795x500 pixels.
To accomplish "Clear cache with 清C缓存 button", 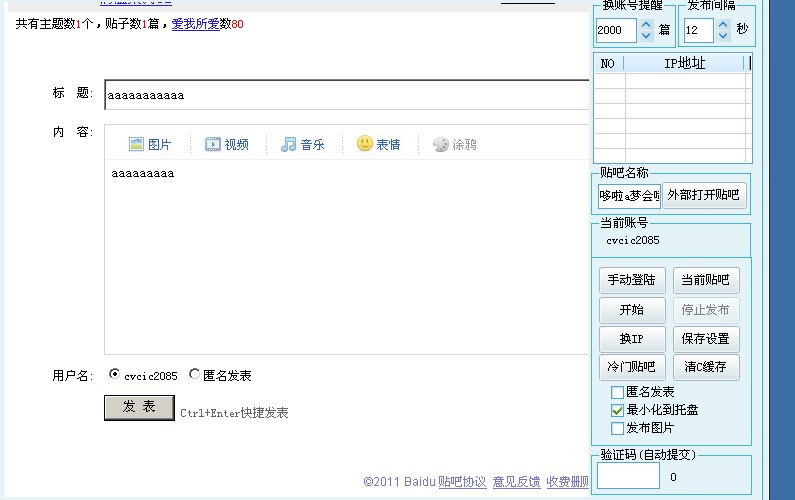I will tap(706, 367).
